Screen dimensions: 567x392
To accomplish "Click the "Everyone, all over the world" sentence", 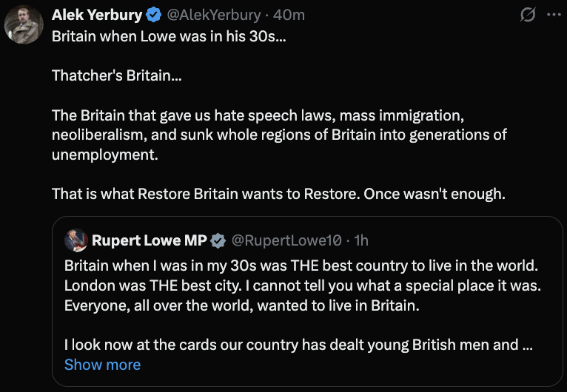I will coord(241,305).
